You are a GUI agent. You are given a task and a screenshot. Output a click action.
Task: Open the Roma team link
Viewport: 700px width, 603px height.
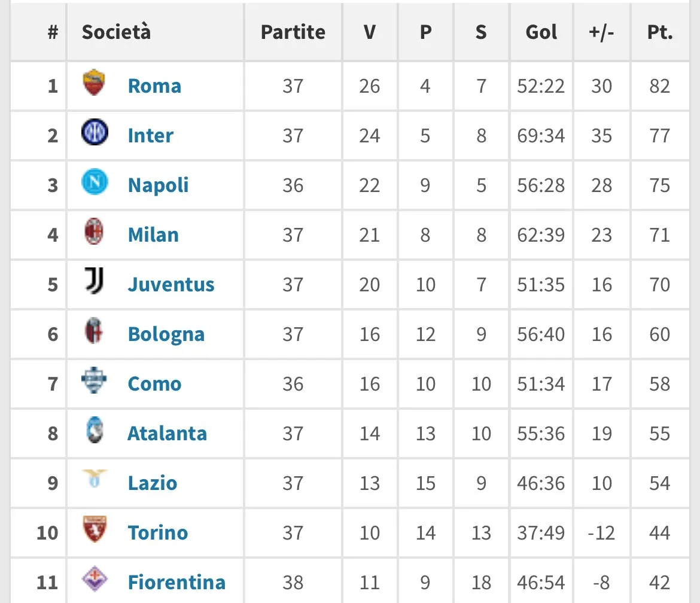(x=154, y=86)
